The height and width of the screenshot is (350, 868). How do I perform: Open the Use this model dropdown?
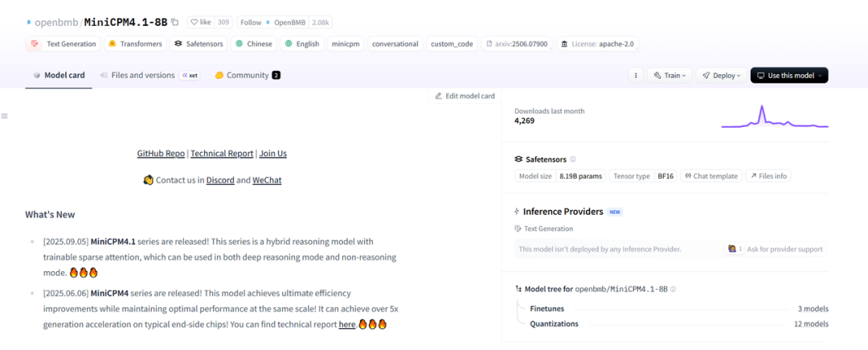pyautogui.click(x=788, y=75)
